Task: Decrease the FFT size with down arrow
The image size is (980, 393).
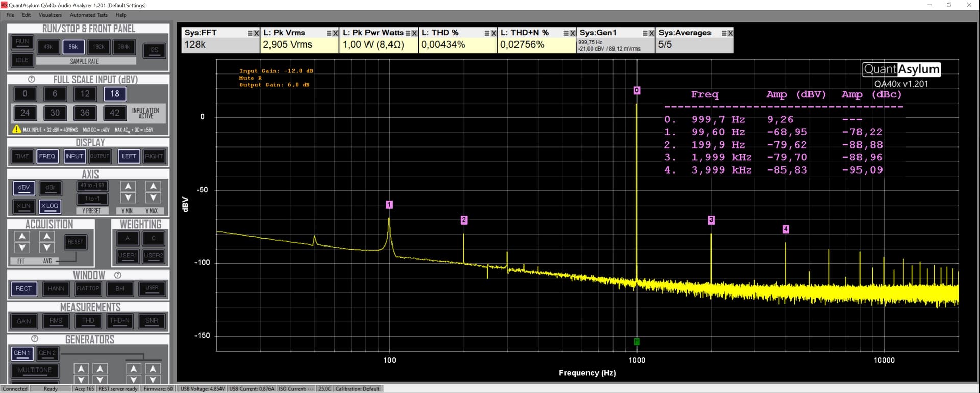Action: point(22,248)
